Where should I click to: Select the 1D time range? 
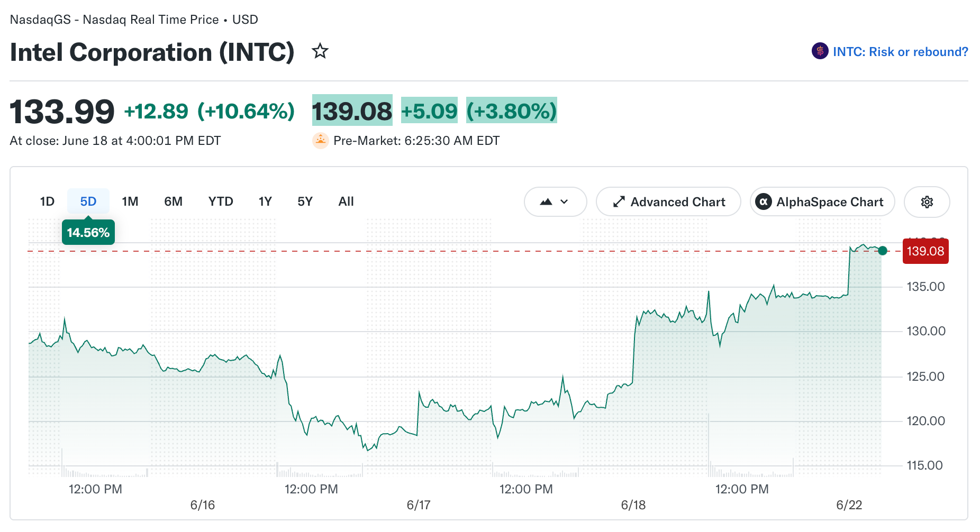47,201
